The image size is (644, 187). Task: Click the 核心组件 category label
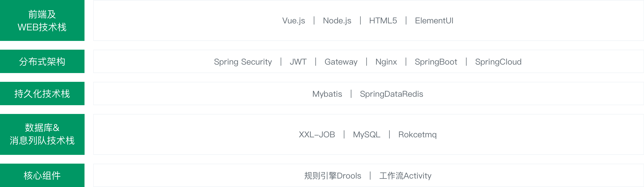[x=42, y=175]
